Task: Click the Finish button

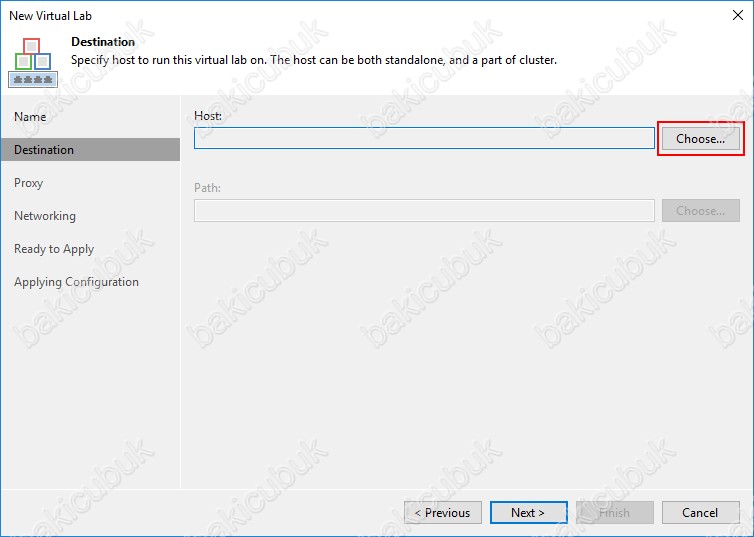Action: (615, 513)
